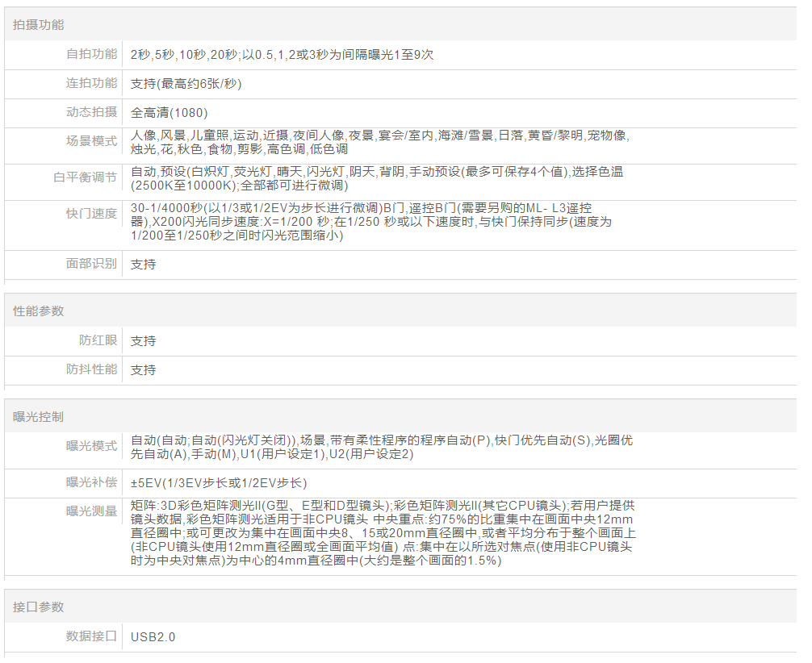Click the 曝光测量 row label
Screen dimensions: 812x663
pyautogui.click(x=91, y=511)
